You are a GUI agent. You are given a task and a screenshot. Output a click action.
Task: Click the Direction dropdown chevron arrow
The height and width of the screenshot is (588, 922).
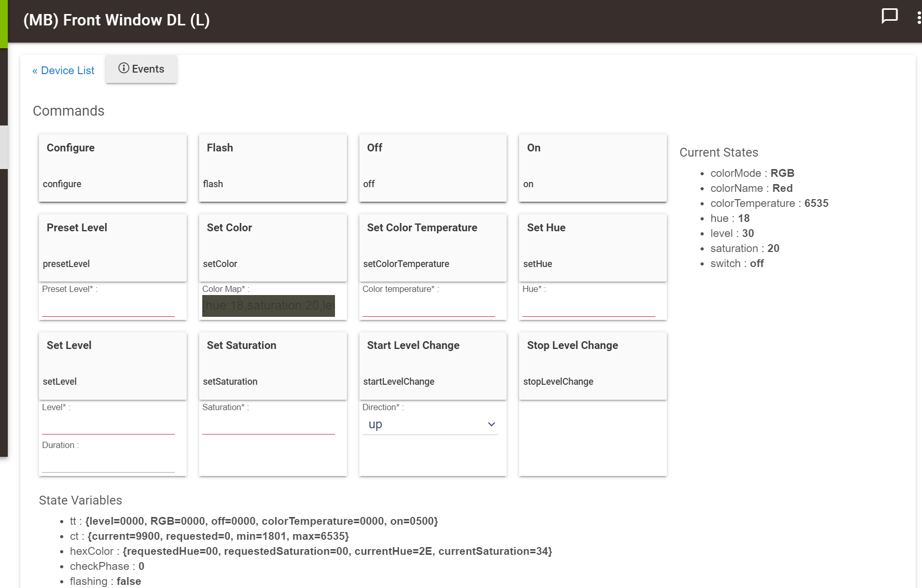491,424
